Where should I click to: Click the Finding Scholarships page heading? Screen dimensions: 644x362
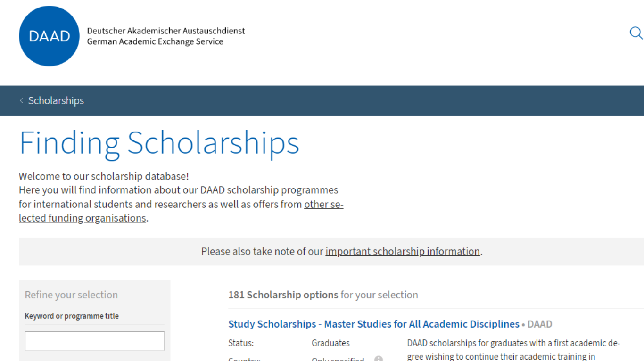(159, 143)
